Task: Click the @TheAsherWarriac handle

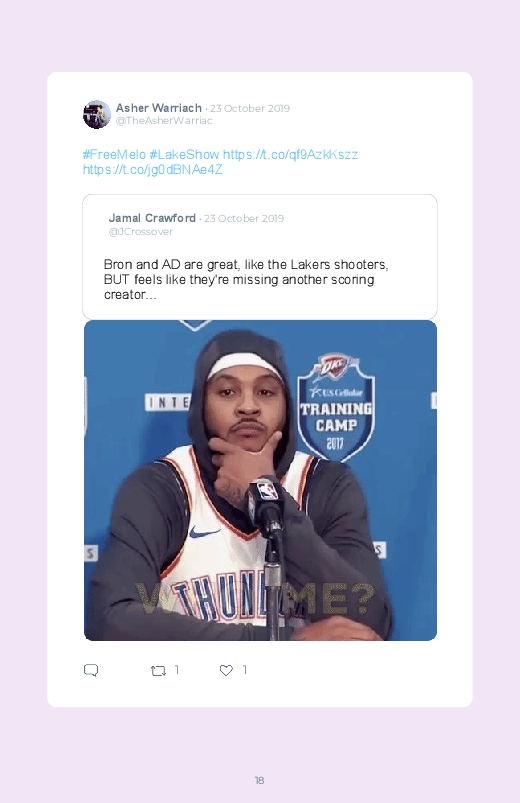Action: 164,121
